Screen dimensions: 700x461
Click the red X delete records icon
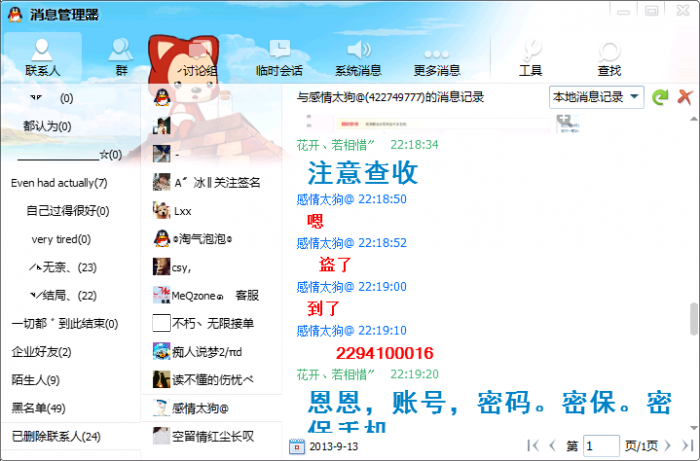(684, 97)
